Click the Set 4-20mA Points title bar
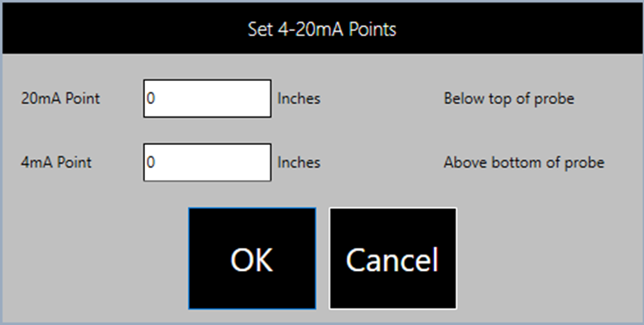The image size is (644, 325). pyautogui.click(x=322, y=29)
